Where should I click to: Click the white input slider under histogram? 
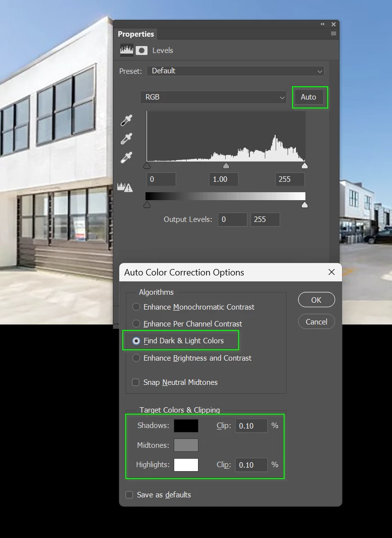click(304, 166)
